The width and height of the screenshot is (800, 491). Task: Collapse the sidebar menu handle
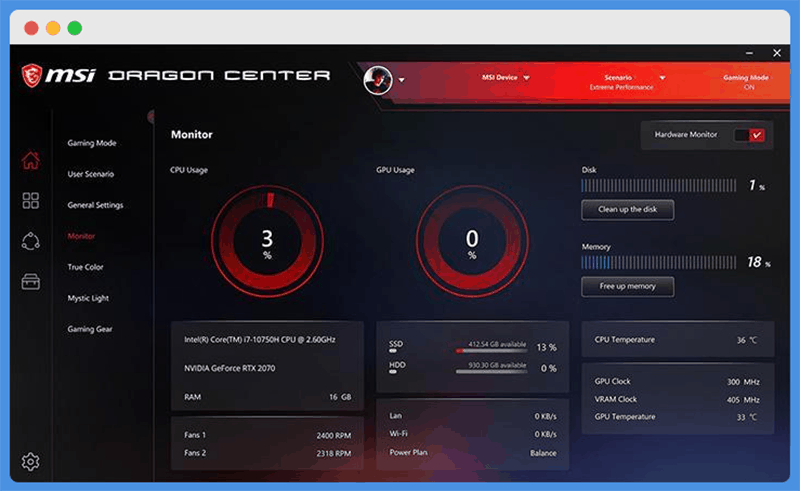coord(151,117)
